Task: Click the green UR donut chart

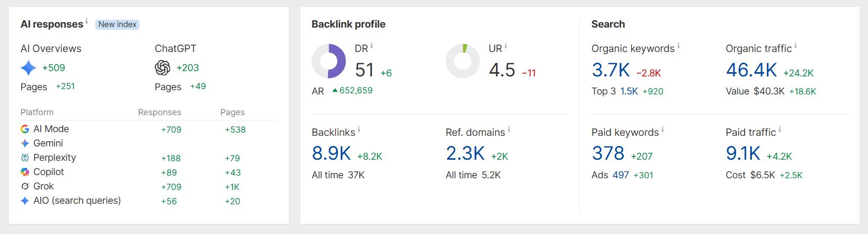Action: (463, 61)
